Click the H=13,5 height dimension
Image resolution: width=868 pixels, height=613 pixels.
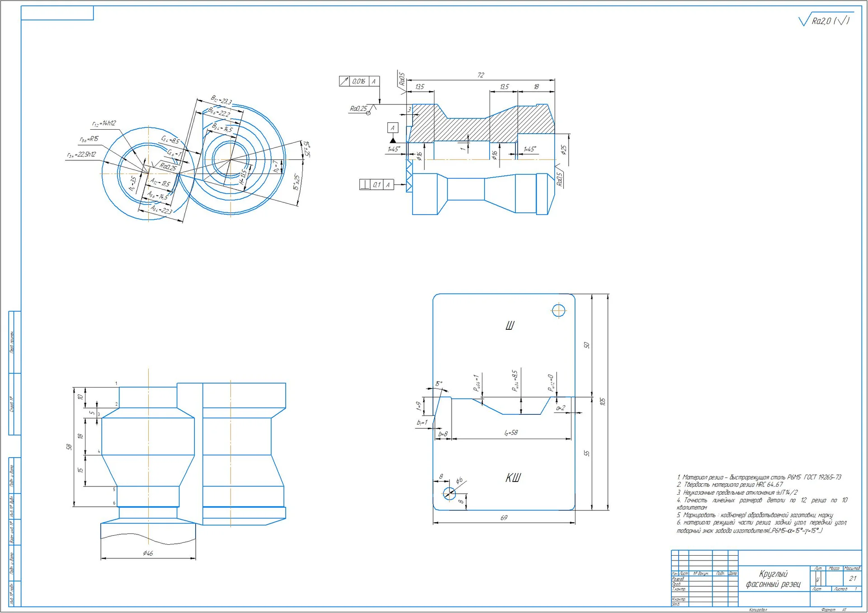pyautogui.click(x=243, y=177)
